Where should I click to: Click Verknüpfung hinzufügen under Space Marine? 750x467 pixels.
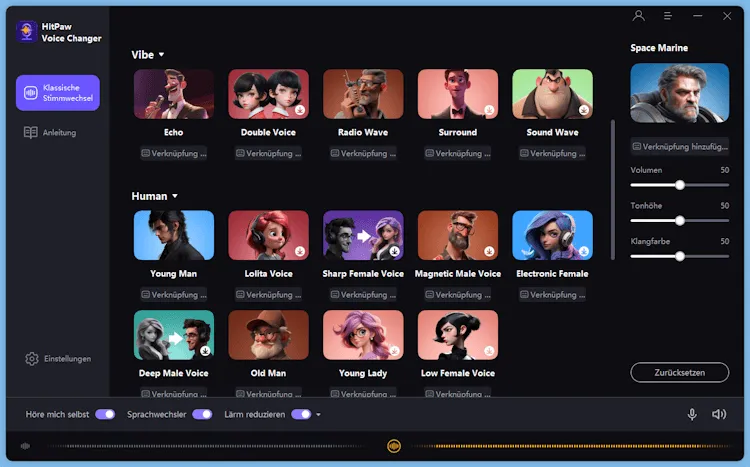[679, 146]
